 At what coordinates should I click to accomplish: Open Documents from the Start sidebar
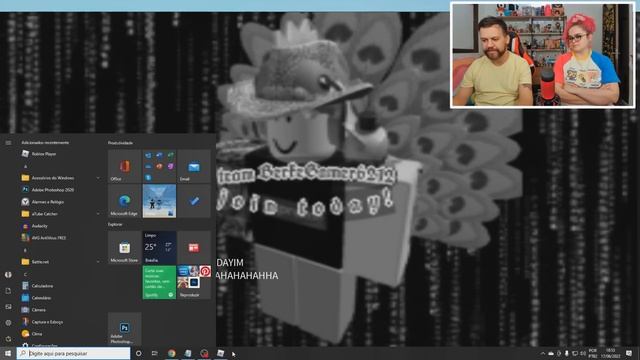tap(8, 291)
